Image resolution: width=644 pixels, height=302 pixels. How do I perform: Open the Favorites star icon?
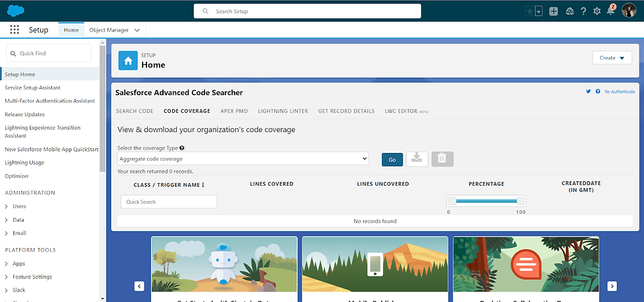530,12
